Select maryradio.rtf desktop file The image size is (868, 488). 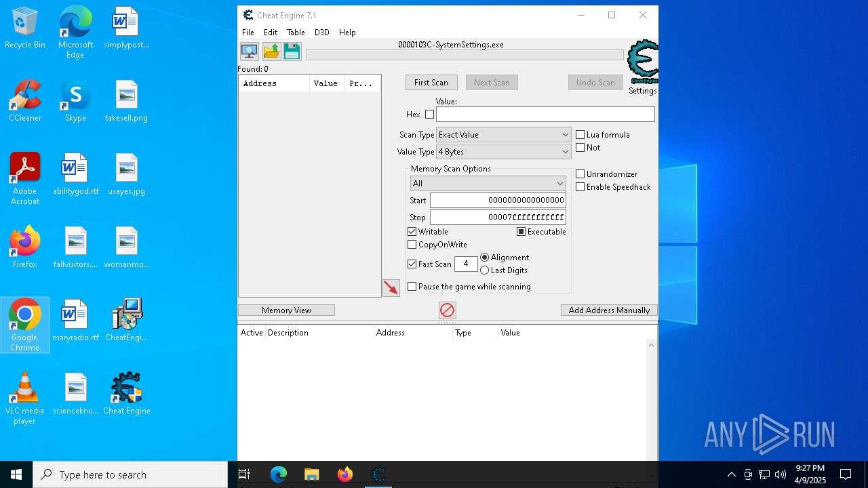(75, 321)
